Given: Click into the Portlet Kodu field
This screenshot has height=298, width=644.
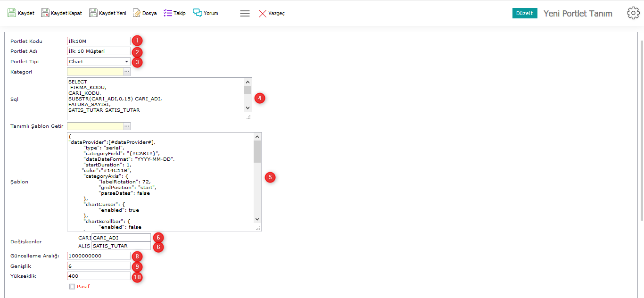Looking at the screenshot, I should click(x=99, y=41).
